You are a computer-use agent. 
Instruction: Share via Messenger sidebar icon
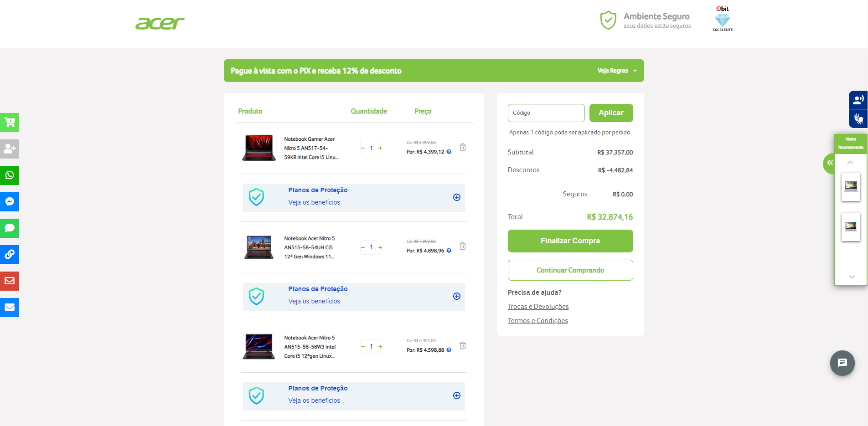tap(10, 201)
